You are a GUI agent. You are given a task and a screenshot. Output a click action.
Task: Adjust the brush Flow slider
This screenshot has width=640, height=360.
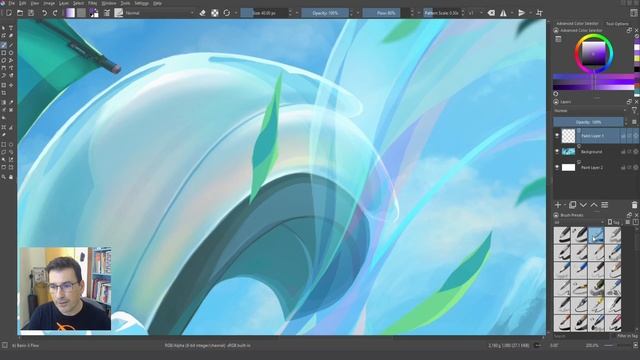[x=386, y=13]
